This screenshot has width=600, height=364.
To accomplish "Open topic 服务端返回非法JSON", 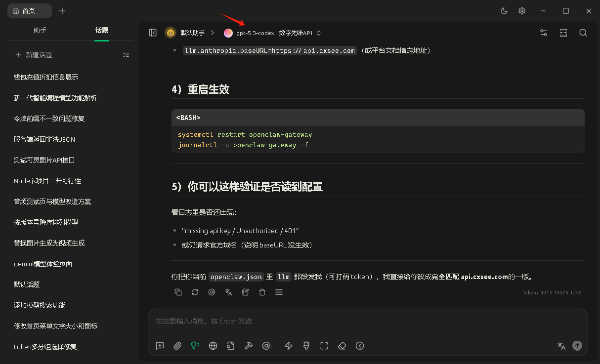I will [44, 139].
